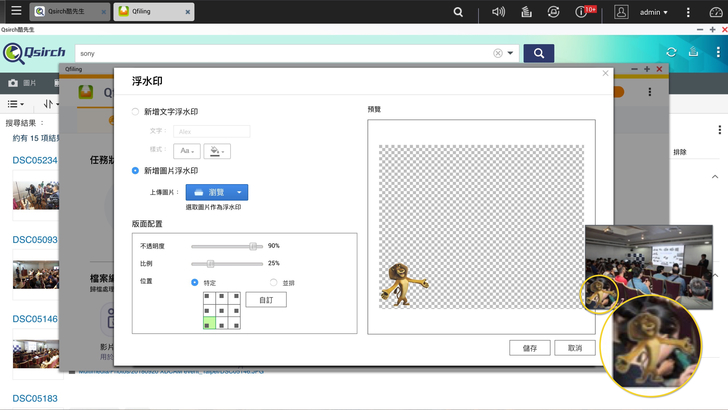Open the Aa font style dropdown
Screen dimensions: 728x410
(186, 151)
